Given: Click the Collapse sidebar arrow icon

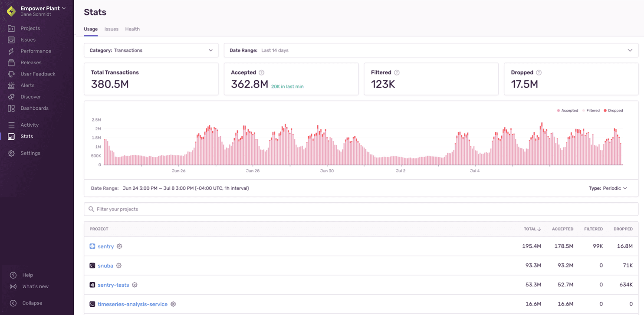Looking at the screenshot, I should [x=13, y=303].
